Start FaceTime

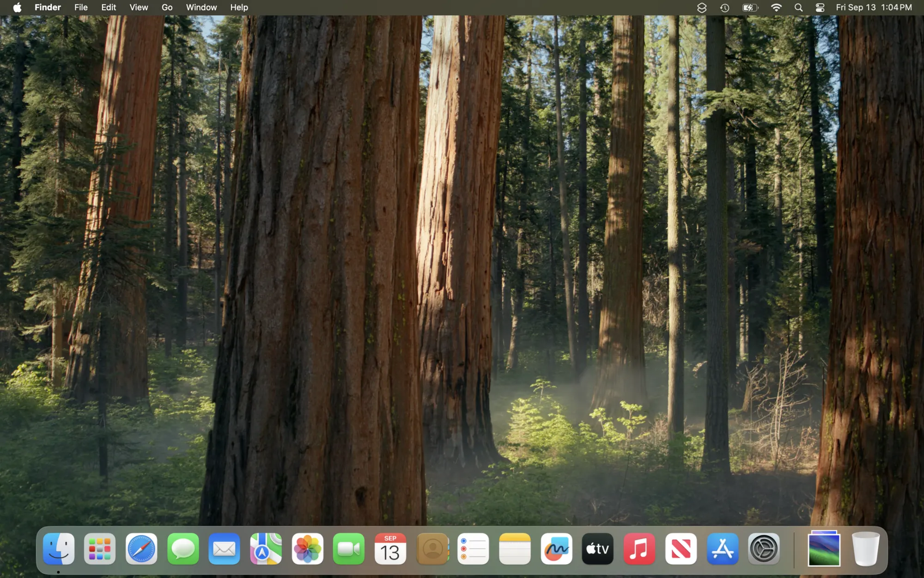(x=349, y=549)
